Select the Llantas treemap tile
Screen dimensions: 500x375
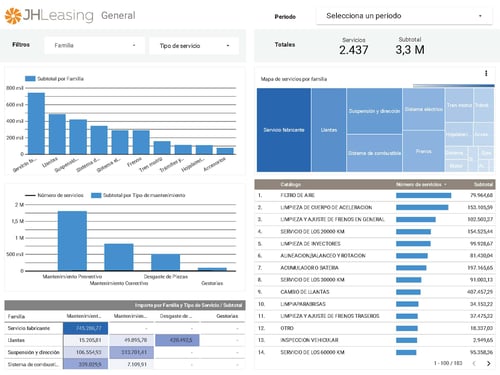pos(329,130)
